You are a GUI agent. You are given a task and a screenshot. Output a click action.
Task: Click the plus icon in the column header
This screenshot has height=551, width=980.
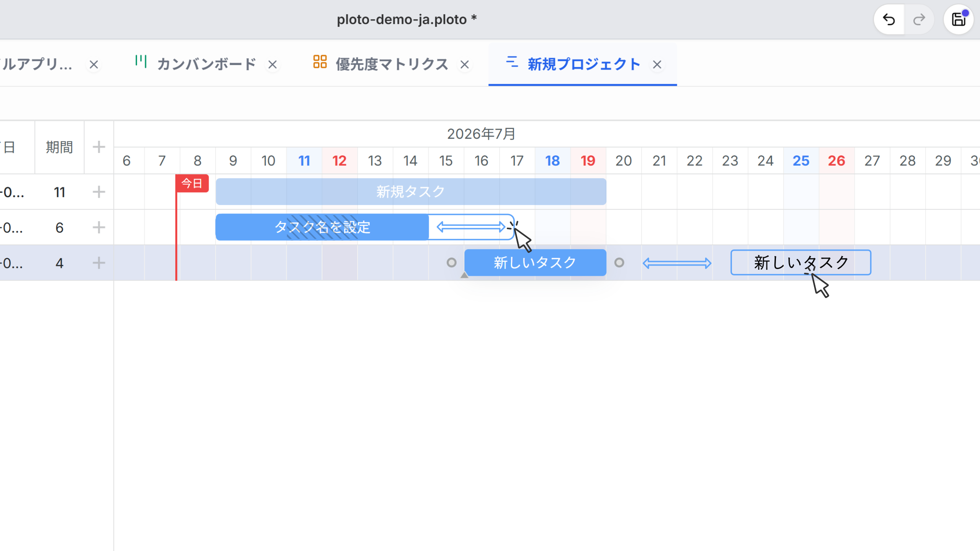click(x=99, y=147)
